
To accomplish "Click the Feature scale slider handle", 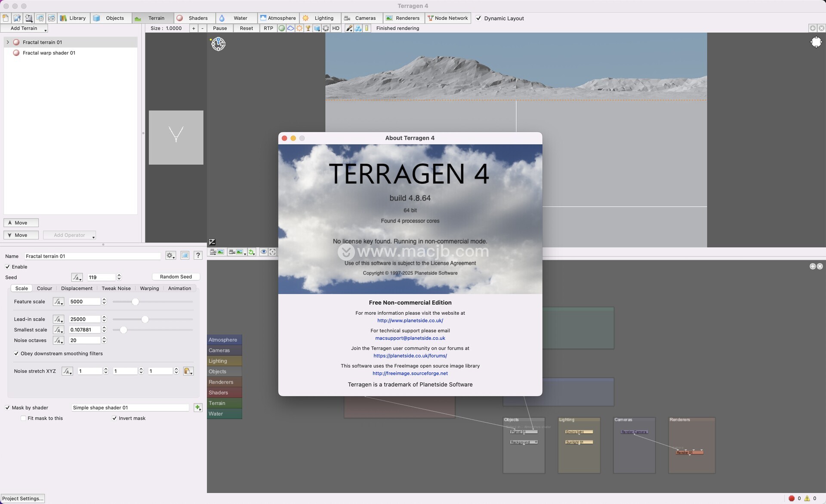I will (136, 302).
